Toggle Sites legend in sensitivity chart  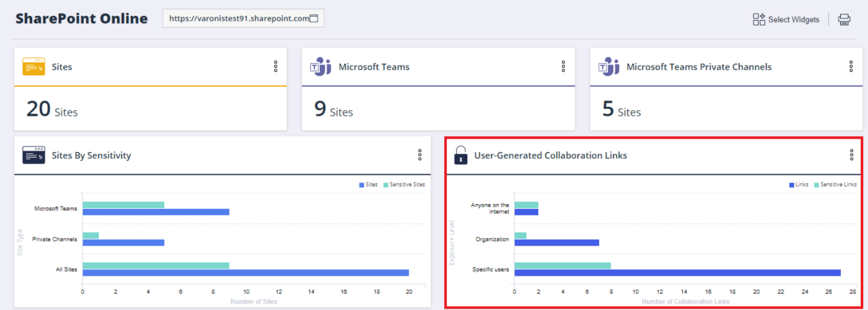coord(369,185)
